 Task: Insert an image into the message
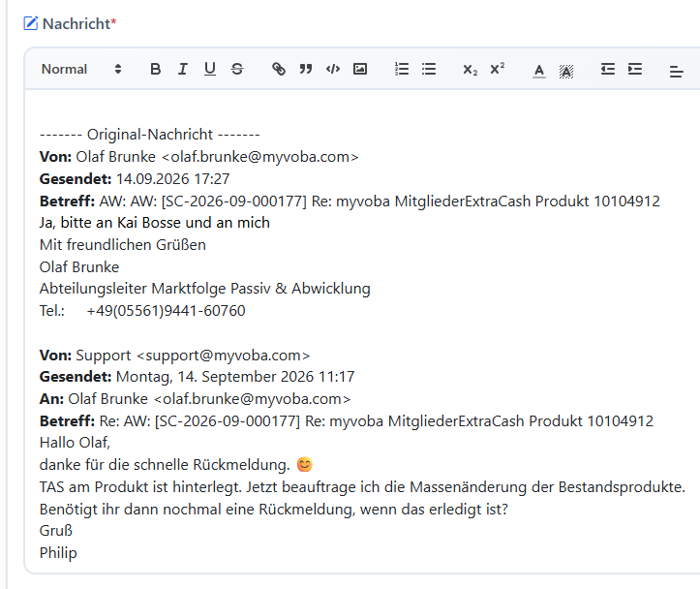click(x=360, y=69)
